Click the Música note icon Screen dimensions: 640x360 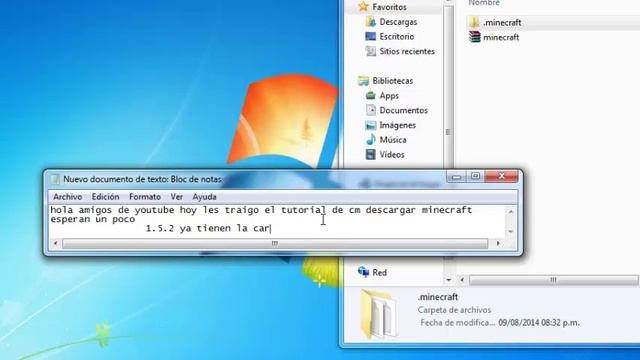point(371,140)
